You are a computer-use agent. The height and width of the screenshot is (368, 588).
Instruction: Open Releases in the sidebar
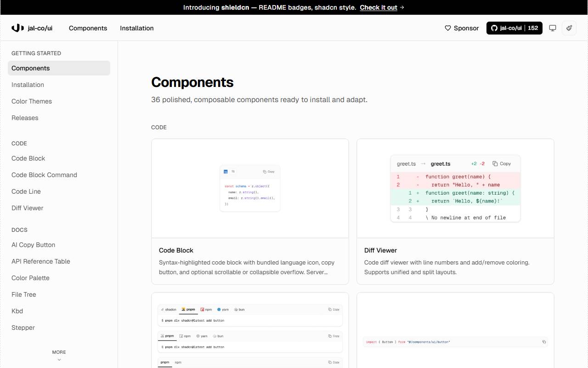tap(59, 118)
